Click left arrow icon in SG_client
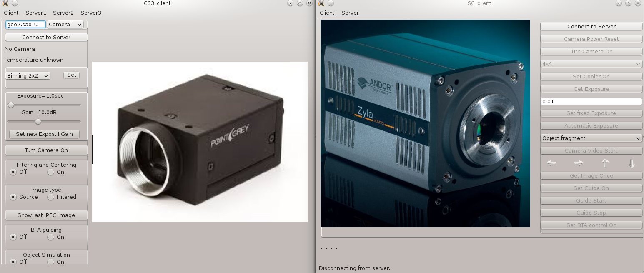The width and height of the screenshot is (644, 273). (x=551, y=163)
